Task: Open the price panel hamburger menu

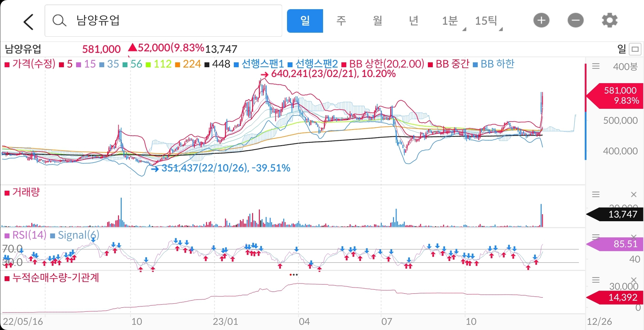Action: tap(596, 66)
